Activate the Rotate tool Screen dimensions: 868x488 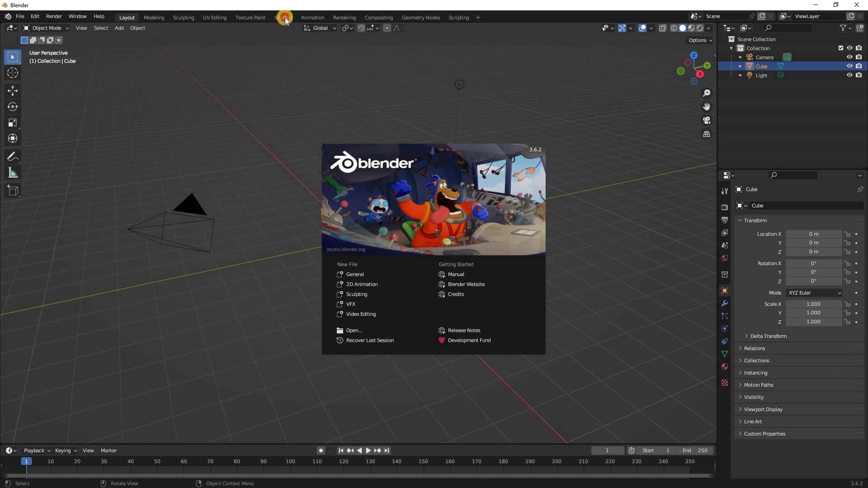point(13,107)
